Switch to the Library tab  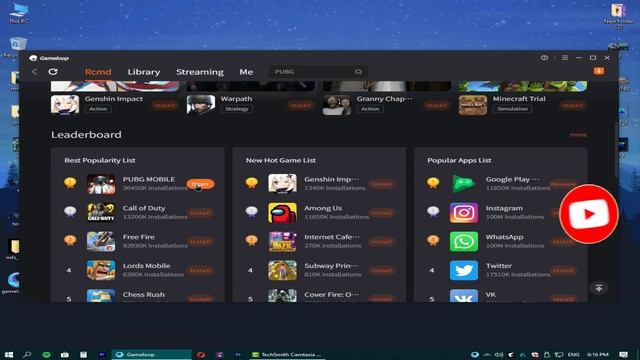(x=144, y=72)
